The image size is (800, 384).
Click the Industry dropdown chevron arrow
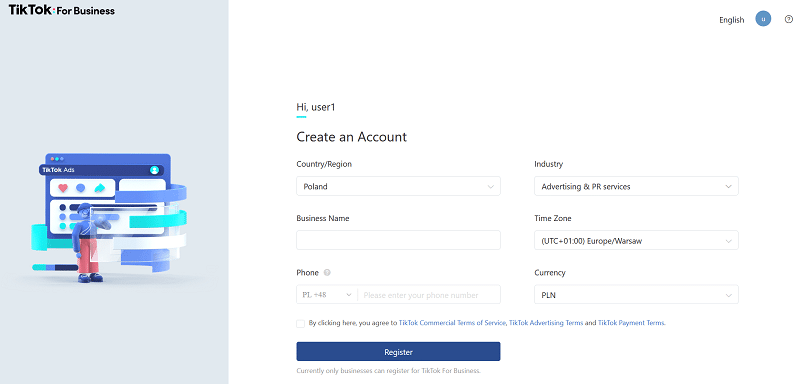pos(729,187)
